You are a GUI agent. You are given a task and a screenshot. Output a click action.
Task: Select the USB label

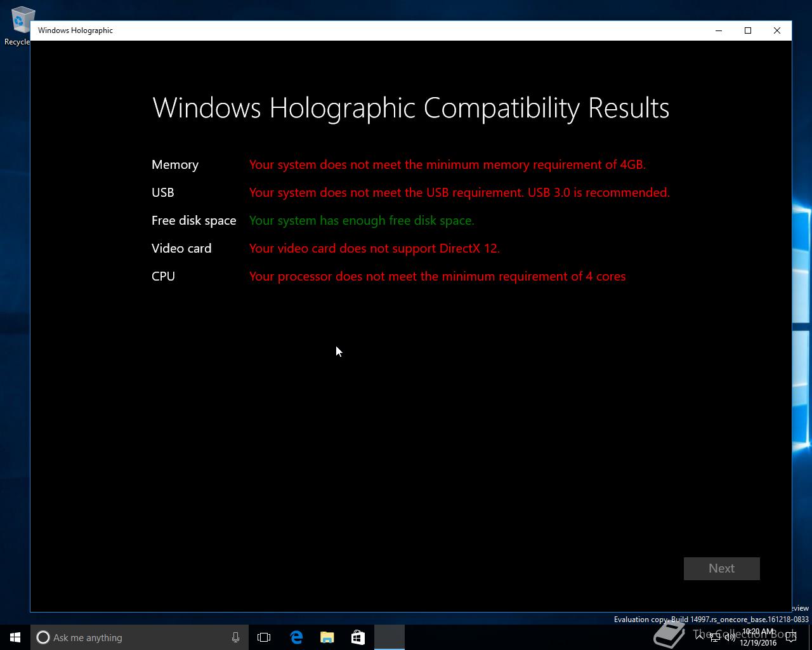163,192
